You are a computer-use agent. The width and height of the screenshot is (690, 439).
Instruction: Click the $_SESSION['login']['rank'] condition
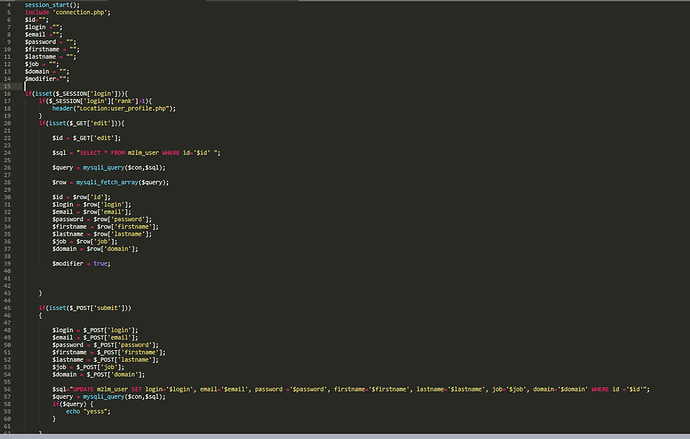point(97,101)
